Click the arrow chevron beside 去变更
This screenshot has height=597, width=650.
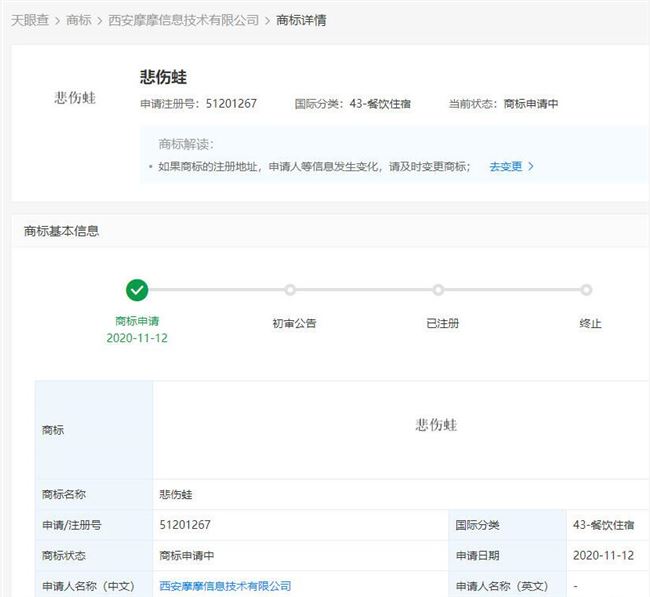[531, 167]
